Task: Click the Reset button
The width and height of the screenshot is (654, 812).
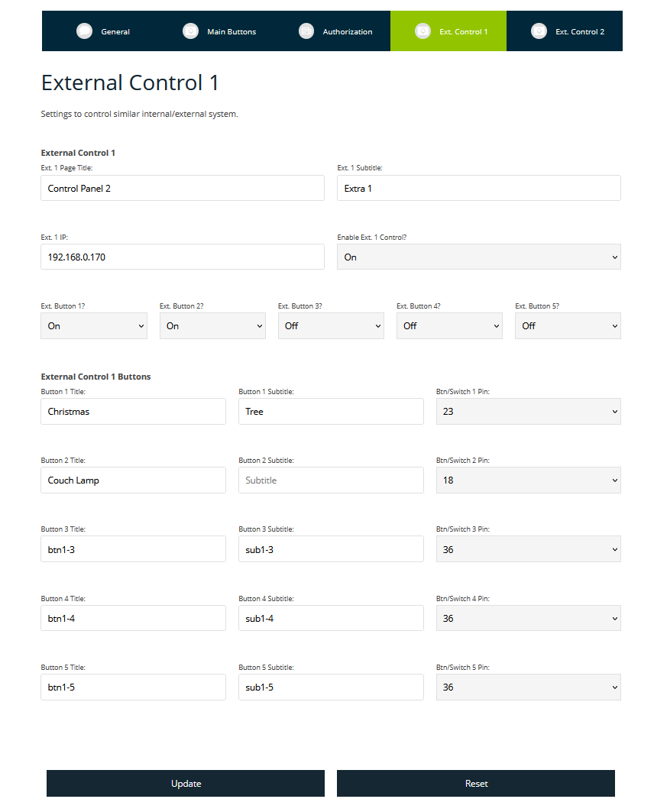Action: pyautogui.click(x=475, y=783)
